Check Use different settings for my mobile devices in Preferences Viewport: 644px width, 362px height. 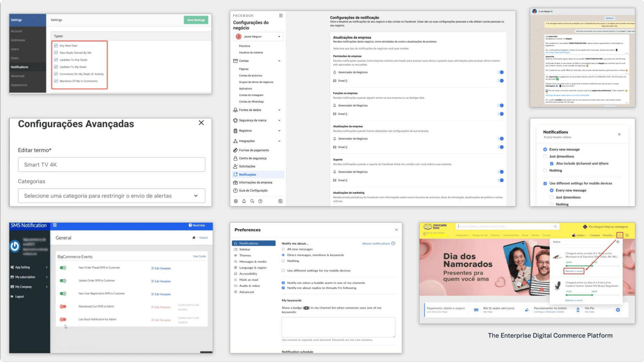(283, 270)
